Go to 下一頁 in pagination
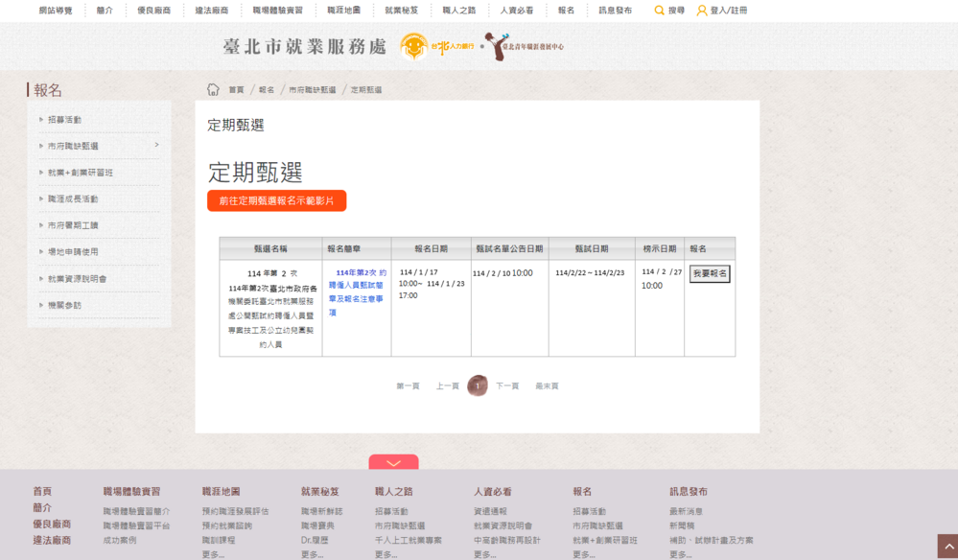The image size is (958, 560). pyautogui.click(x=507, y=385)
